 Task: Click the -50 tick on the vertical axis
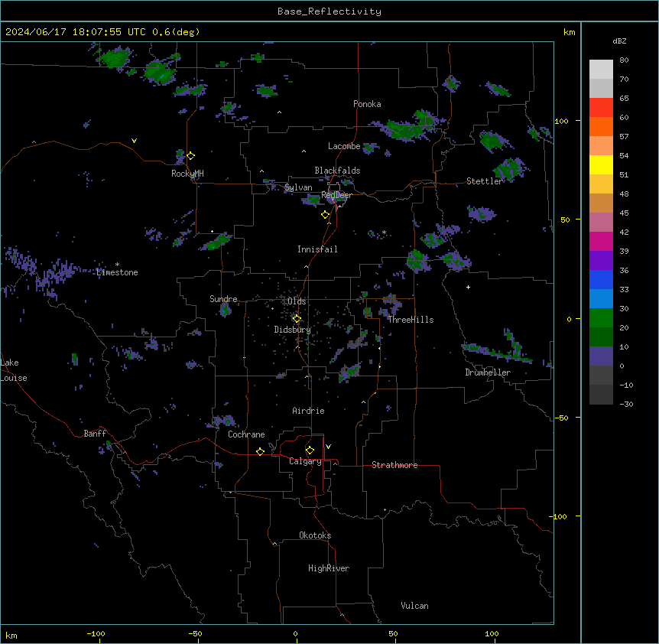click(x=561, y=418)
